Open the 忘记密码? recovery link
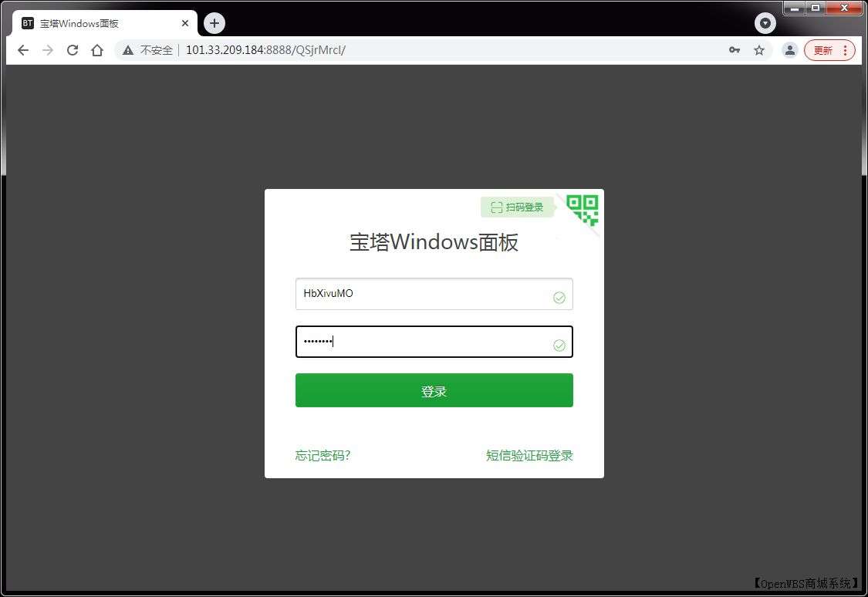This screenshot has width=868, height=597. 322,455
